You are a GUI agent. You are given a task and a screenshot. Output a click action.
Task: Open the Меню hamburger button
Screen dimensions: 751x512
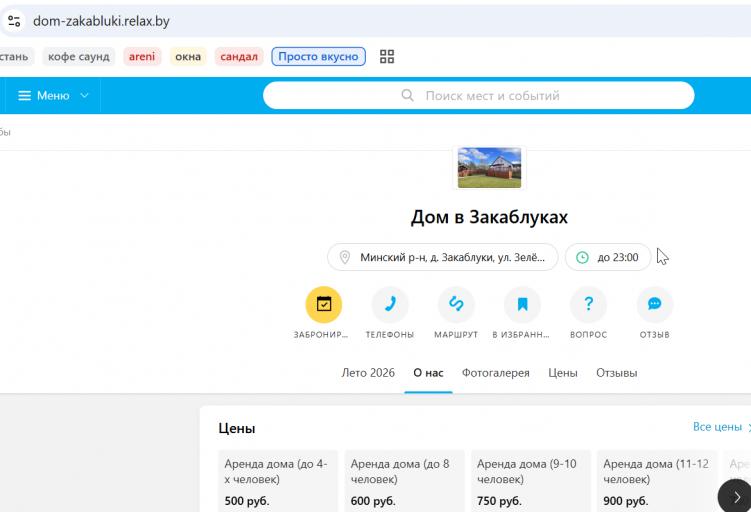[x=44, y=95]
